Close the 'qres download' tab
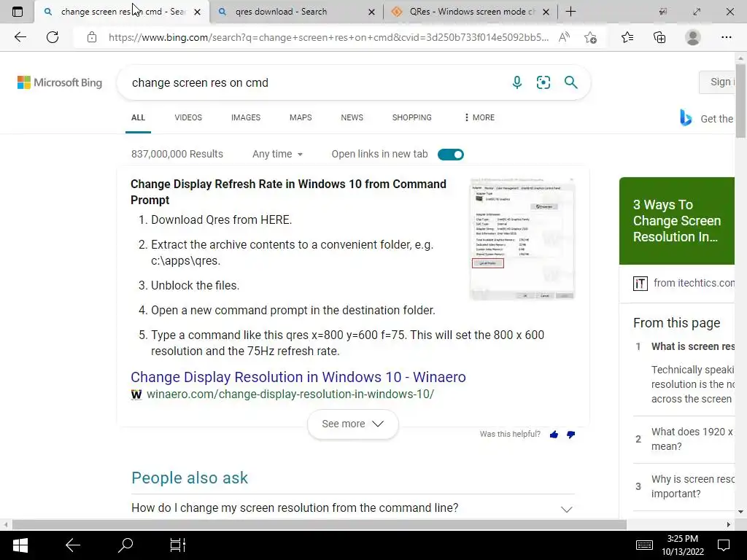 371,12
